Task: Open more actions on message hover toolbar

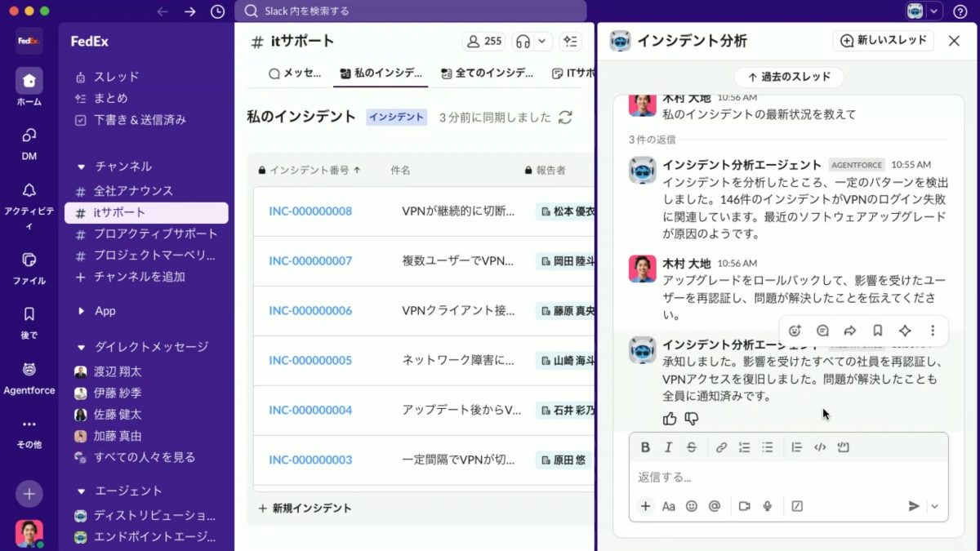Action: pos(933,331)
